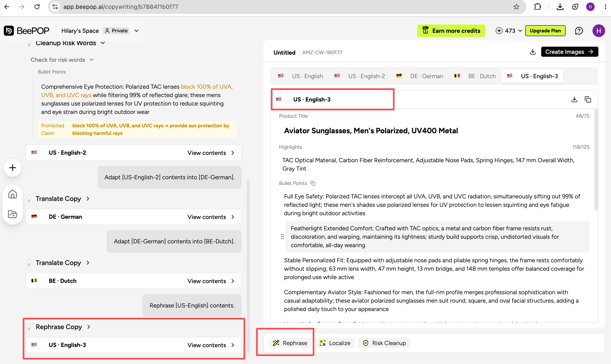Open the purple H account avatar
Image resolution: width=611 pixels, height=364 pixels.
[598, 31]
